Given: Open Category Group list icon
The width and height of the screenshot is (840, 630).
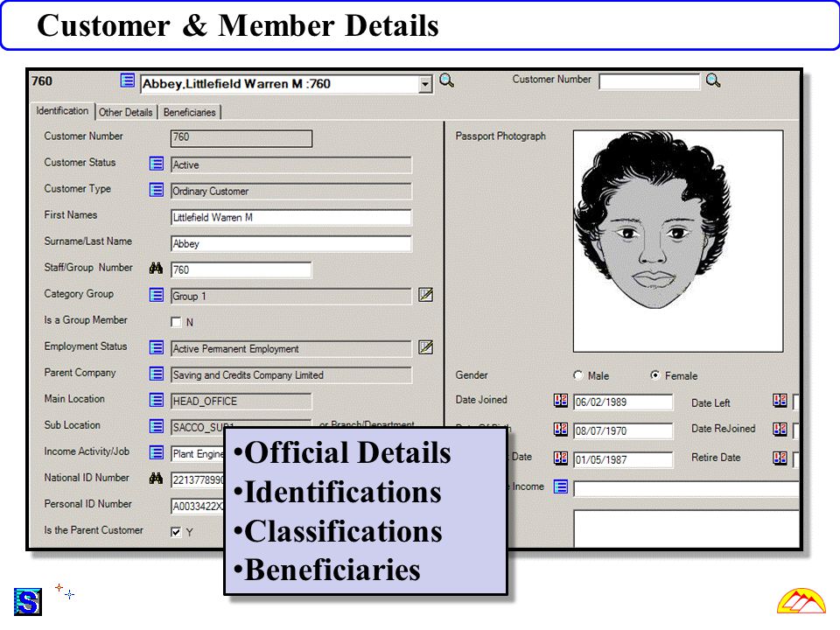Looking at the screenshot, I should point(156,295).
